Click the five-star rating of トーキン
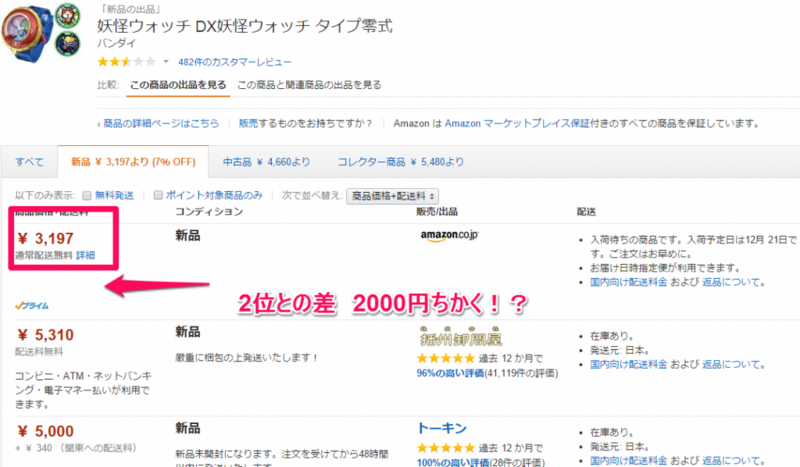Image resolution: width=800 pixels, height=467 pixels. pyautogui.click(x=445, y=448)
